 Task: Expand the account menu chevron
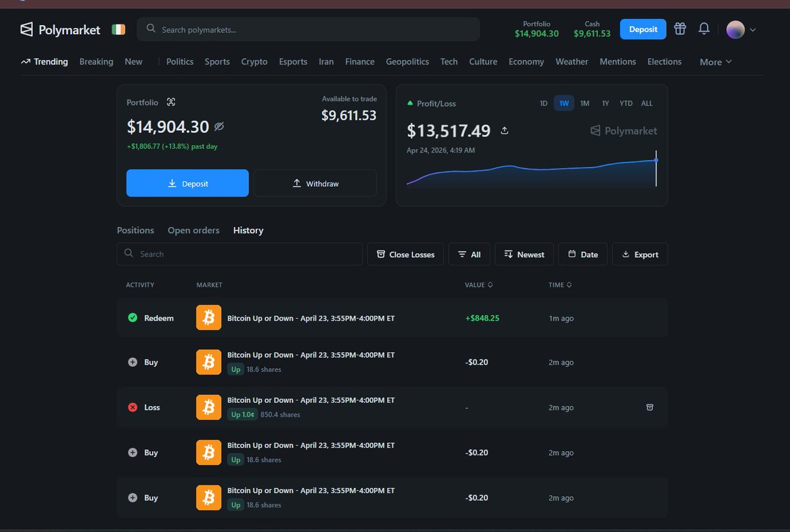pyautogui.click(x=752, y=30)
